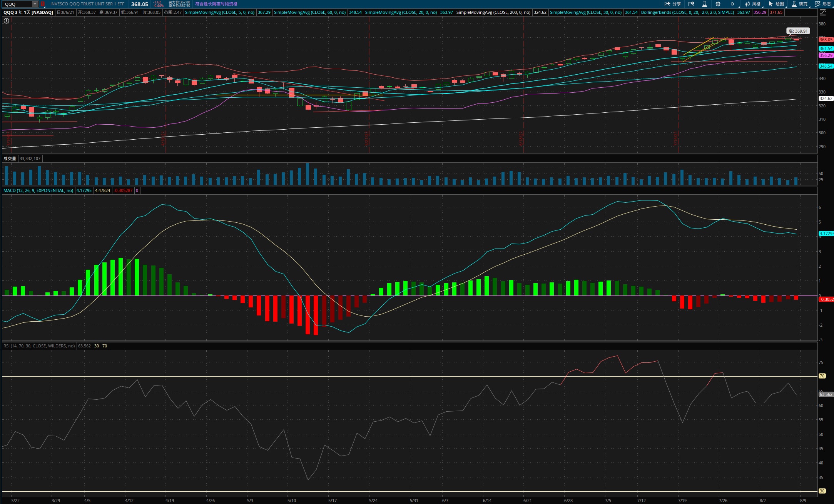Click the 4/16/21 vertical date marker
The height and width of the screenshot is (504, 834).
(163, 139)
